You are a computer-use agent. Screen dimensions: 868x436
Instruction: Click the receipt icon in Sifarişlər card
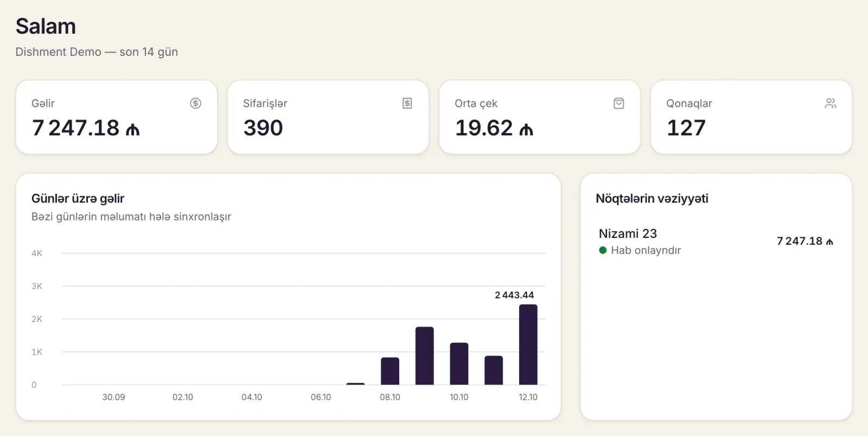[407, 103]
